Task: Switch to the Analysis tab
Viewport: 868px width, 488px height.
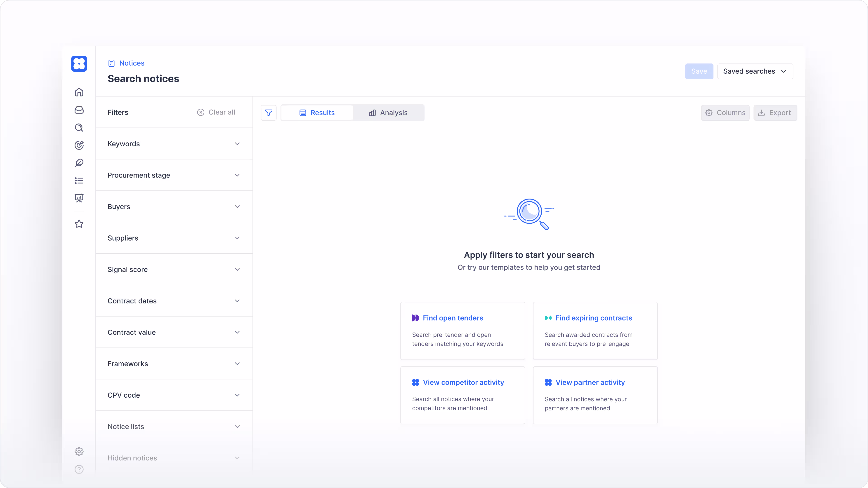Action: tap(388, 113)
